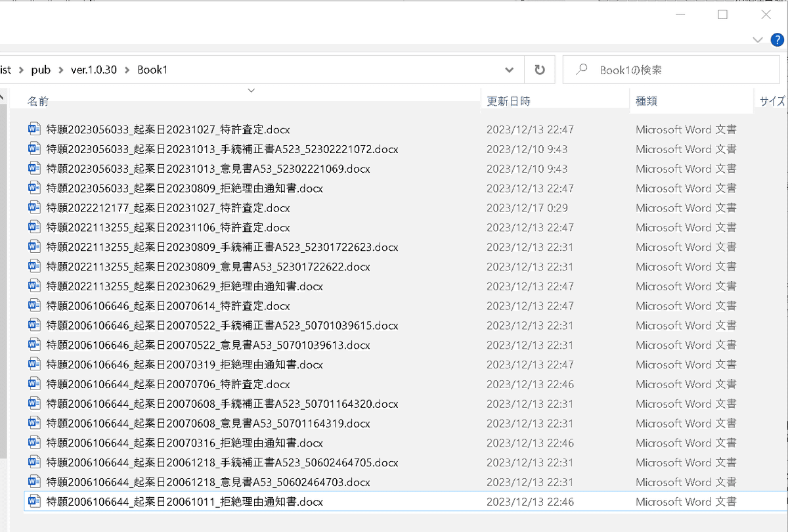788x532 pixels.
Task: Select 特願2006106644_起案日20070608_手続補正書A523_50701164320.docx filename
Action: [223, 404]
